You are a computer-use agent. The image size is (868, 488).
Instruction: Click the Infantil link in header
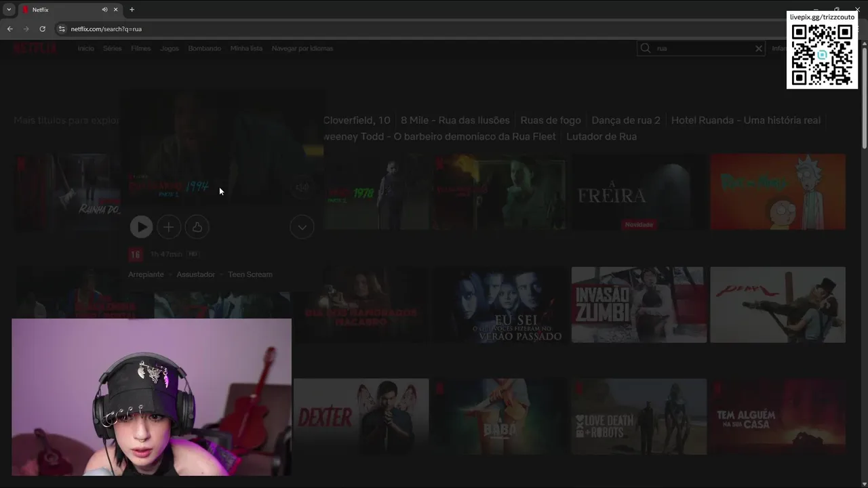pyautogui.click(x=778, y=49)
